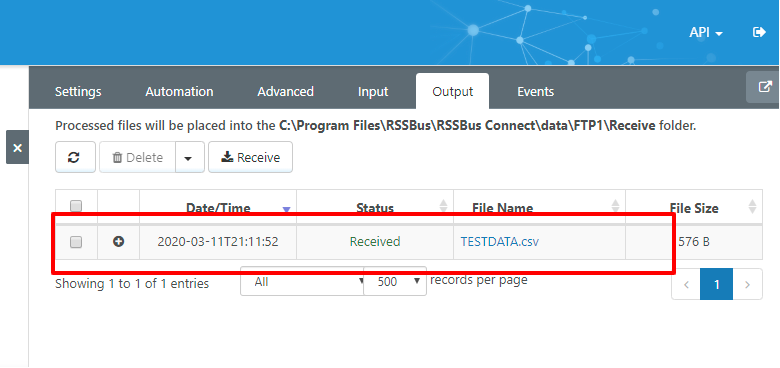The width and height of the screenshot is (780, 368).
Task: Switch to the Automation tab
Action: [179, 92]
